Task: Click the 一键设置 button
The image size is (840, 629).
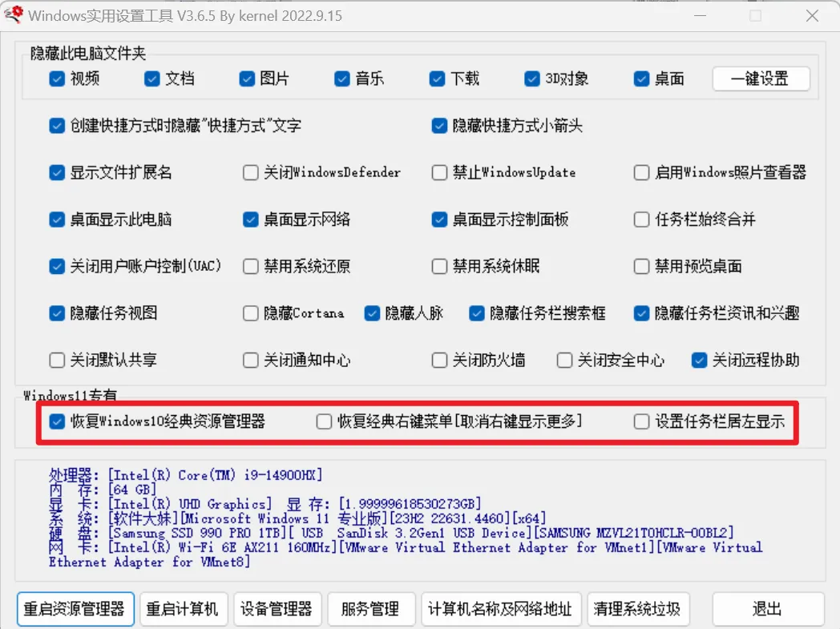Action: point(760,79)
